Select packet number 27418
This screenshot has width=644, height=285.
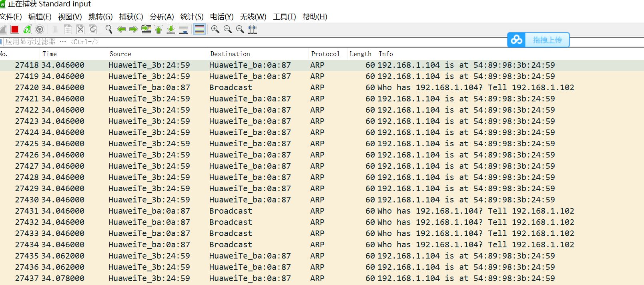point(27,65)
